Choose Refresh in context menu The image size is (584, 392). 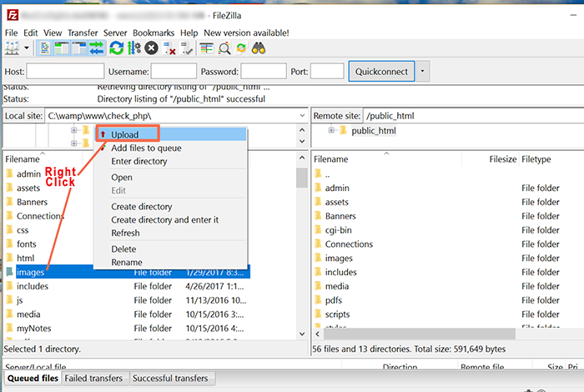pyautogui.click(x=171, y=233)
